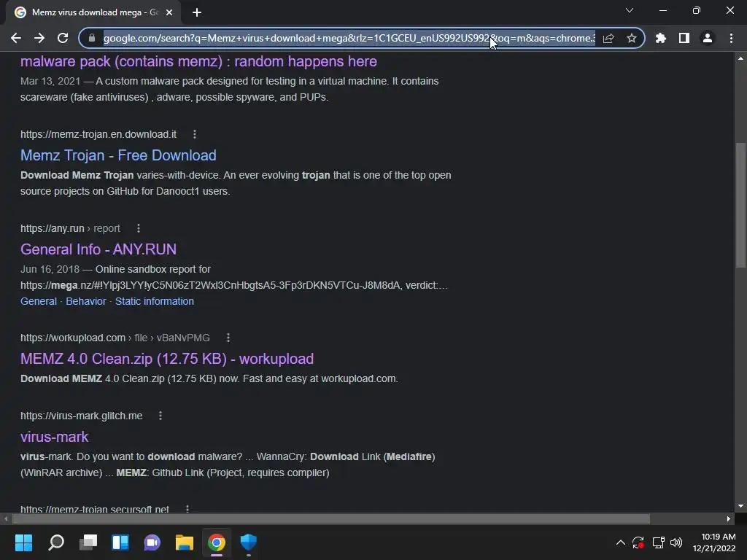View site information via the lock icon

point(92,38)
